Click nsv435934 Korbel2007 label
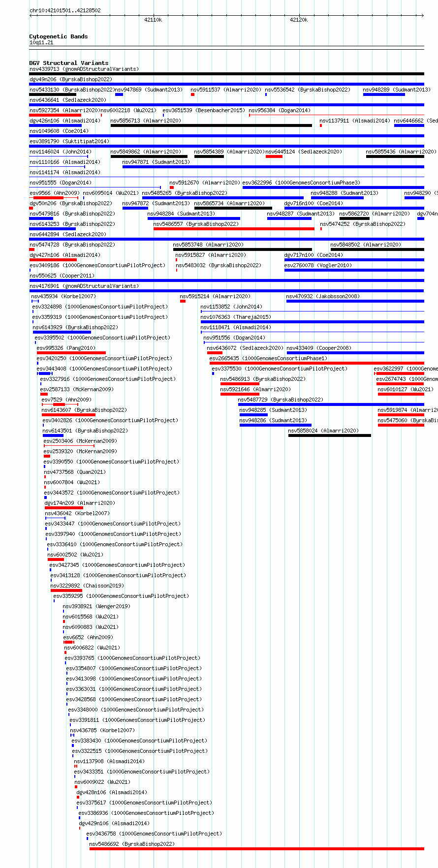Image resolution: width=438 pixels, height=868 pixels. (63, 296)
